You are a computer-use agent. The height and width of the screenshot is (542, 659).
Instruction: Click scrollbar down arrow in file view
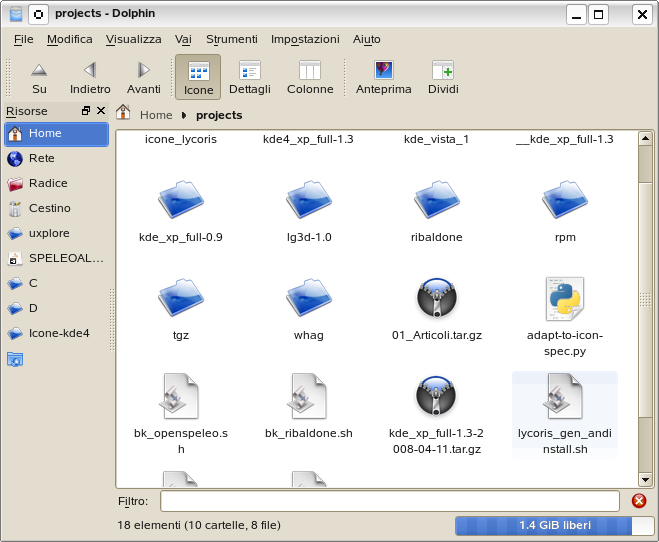645,479
